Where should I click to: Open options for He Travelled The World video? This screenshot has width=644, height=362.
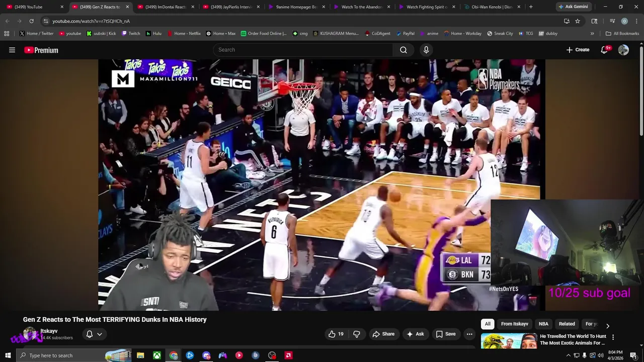[x=613, y=337]
